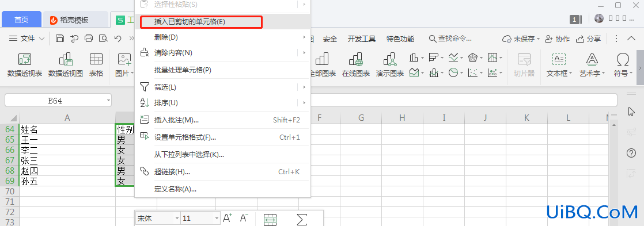Image resolution: width=644 pixels, height=226 pixels.
Task: Insert a pie chart
Action: tap(453, 72)
